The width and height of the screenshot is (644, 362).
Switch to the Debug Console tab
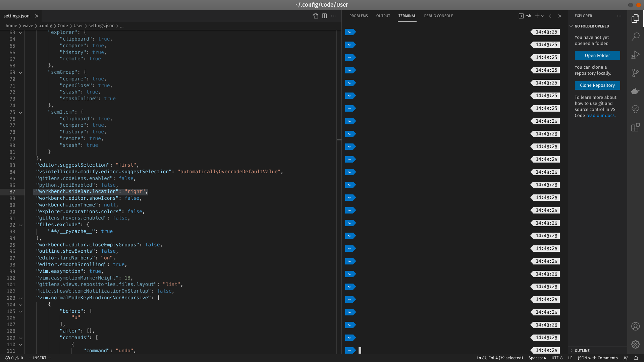tap(438, 16)
